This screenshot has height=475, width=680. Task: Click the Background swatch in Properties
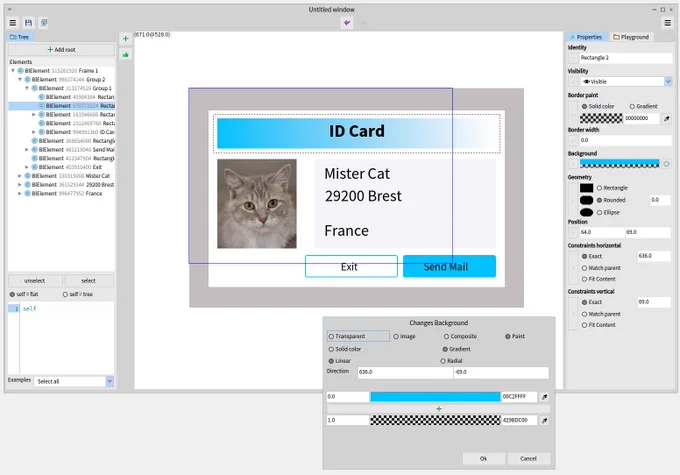tap(619, 164)
